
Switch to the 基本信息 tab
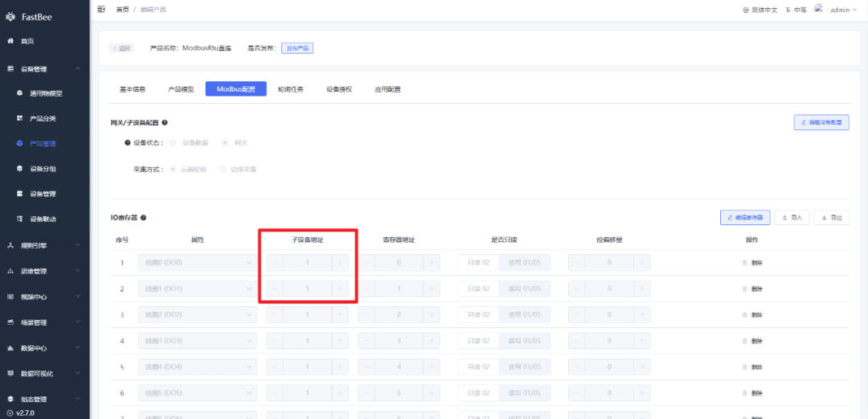133,89
